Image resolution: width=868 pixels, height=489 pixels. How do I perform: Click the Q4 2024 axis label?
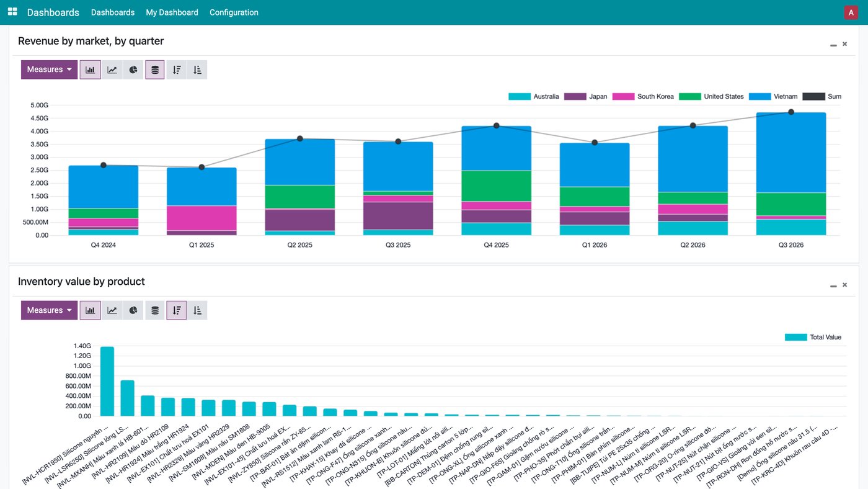pos(104,245)
